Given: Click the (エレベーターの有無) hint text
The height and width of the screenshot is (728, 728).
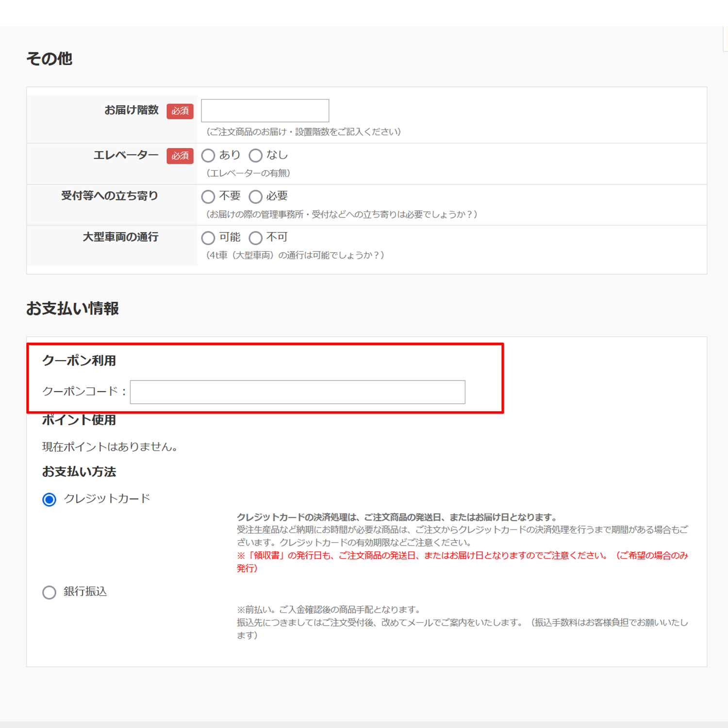Looking at the screenshot, I should (x=248, y=173).
